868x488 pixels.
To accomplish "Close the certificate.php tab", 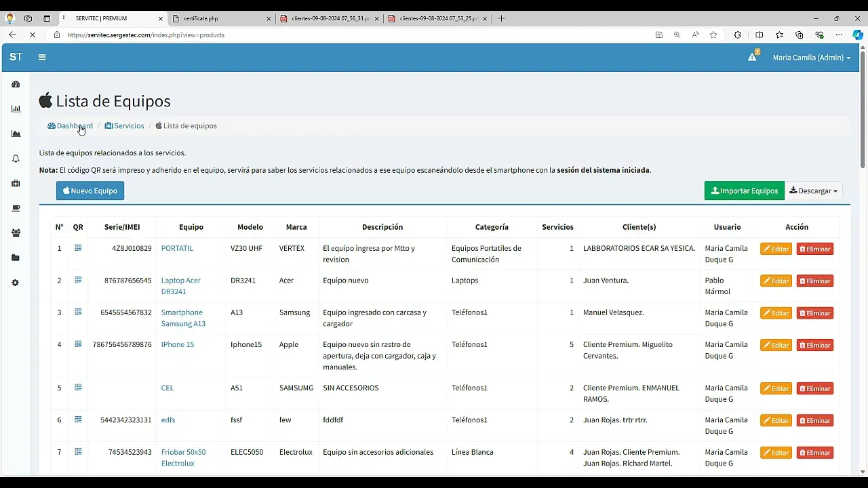I will (x=268, y=18).
